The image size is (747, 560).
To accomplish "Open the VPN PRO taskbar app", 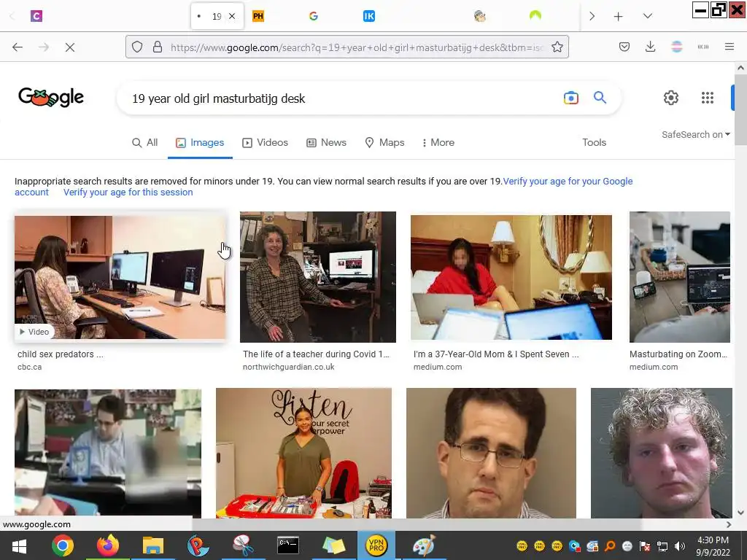I will point(376,545).
